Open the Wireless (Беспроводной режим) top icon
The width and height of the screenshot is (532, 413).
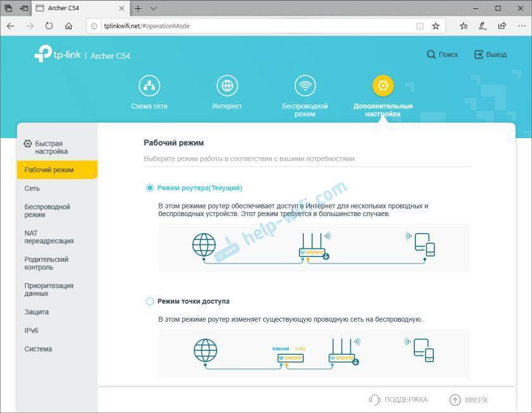point(305,86)
